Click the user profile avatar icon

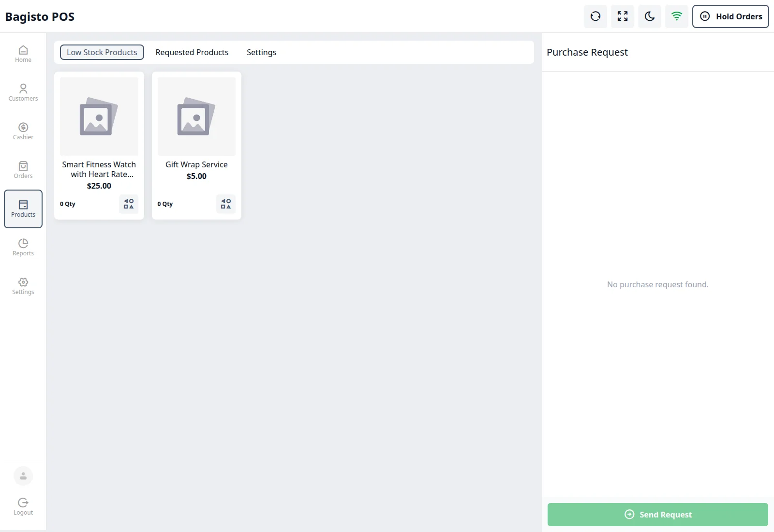pyautogui.click(x=23, y=476)
